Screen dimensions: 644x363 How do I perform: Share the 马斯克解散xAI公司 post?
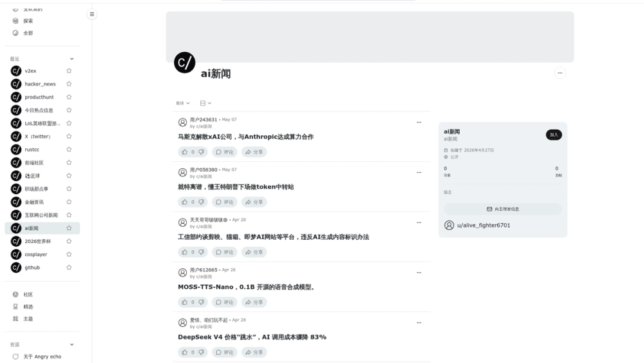254,152
